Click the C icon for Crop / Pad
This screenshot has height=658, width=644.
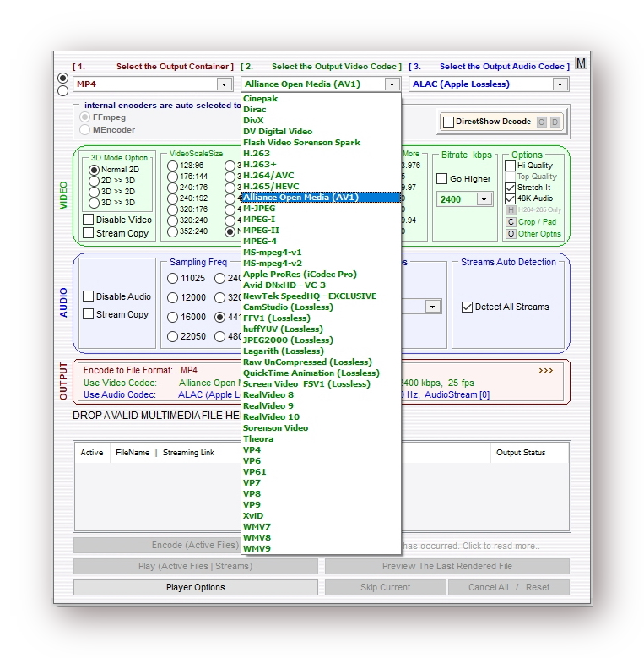click(x=511, y=222)
